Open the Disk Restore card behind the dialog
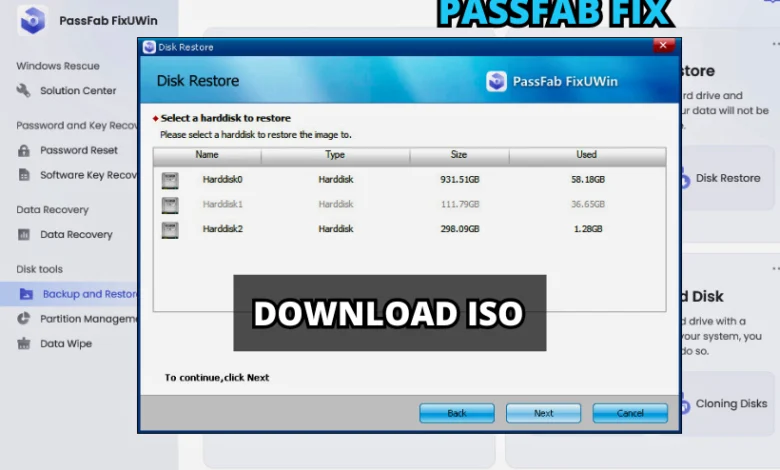Viewport: 780px width, 470px height. [x=728, y=178]
